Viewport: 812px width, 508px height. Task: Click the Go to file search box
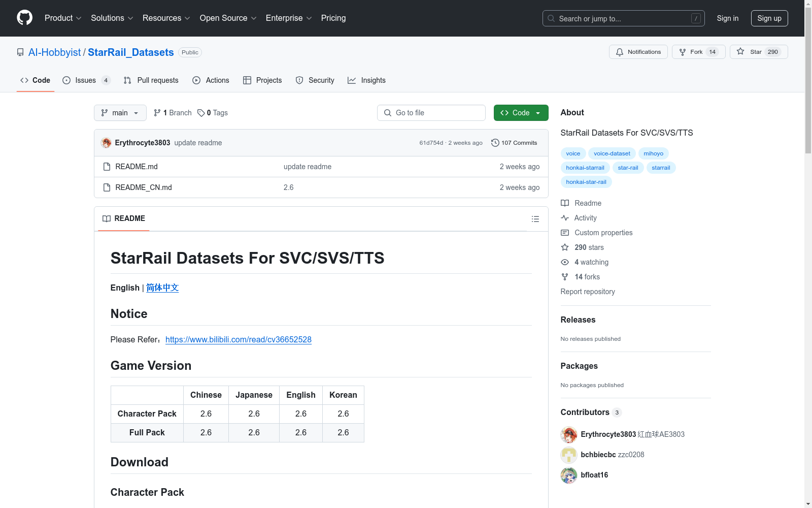(431, 113)
